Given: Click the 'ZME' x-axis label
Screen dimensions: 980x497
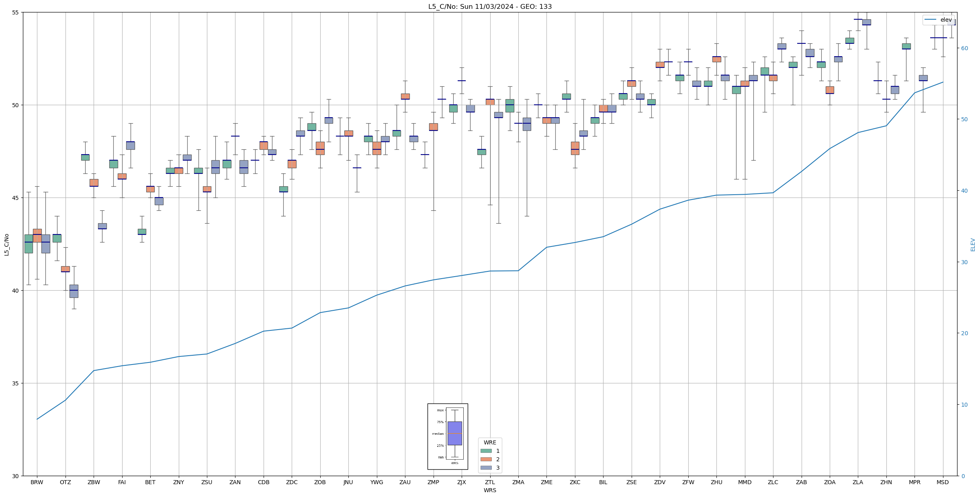Looking at the screenshot, I should 546,482.
